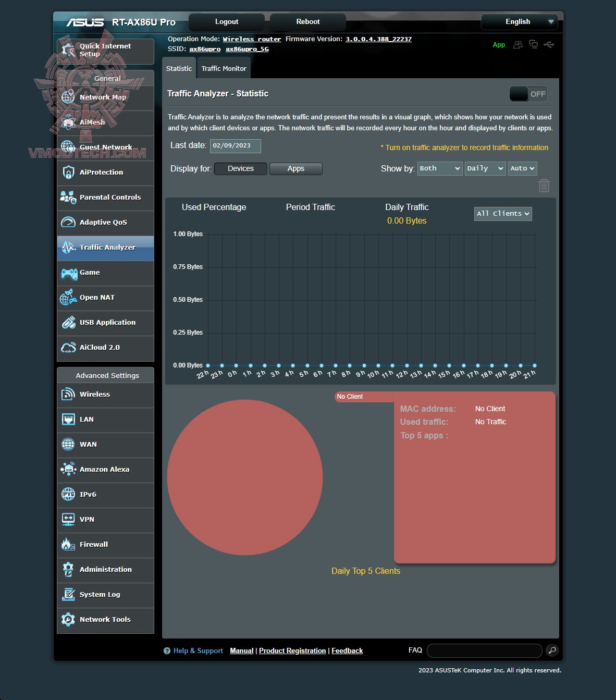Select Apps display mode
616x700 pixels.
click(x=296, y=169)
